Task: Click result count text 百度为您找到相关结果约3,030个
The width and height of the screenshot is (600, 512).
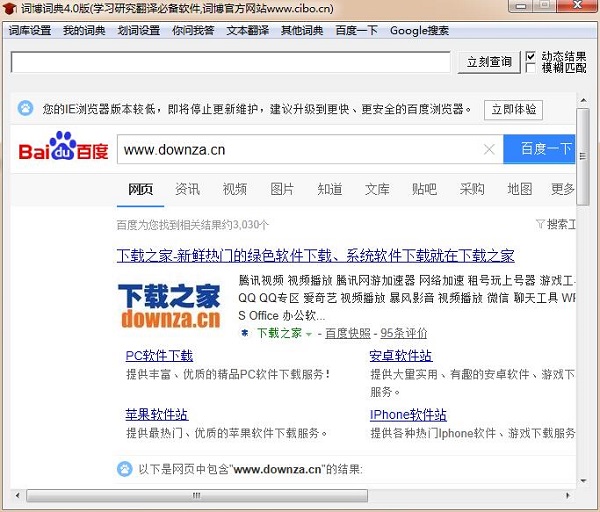Action: click(x=192, y=225)
